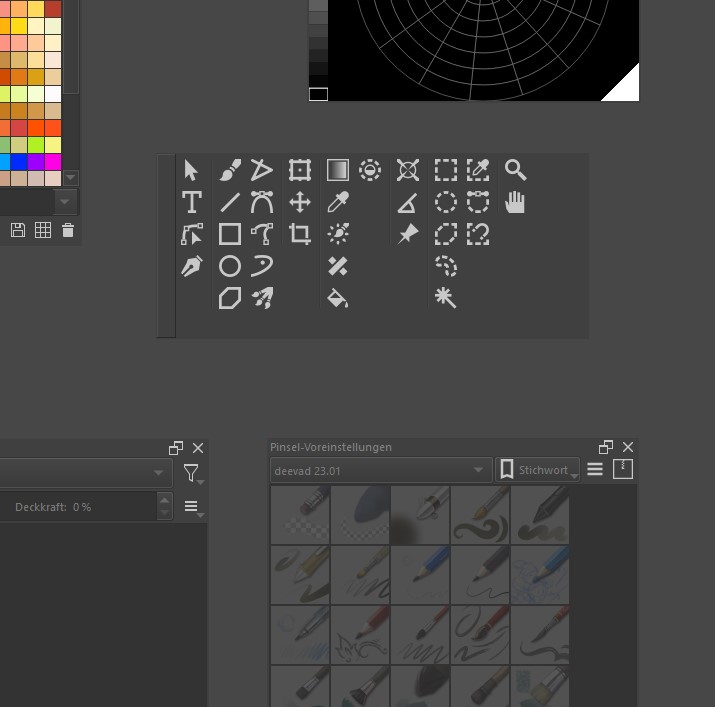
Task: Select the Rectangle shape tool
Action: pyautogui.click(x=230, y=234)
